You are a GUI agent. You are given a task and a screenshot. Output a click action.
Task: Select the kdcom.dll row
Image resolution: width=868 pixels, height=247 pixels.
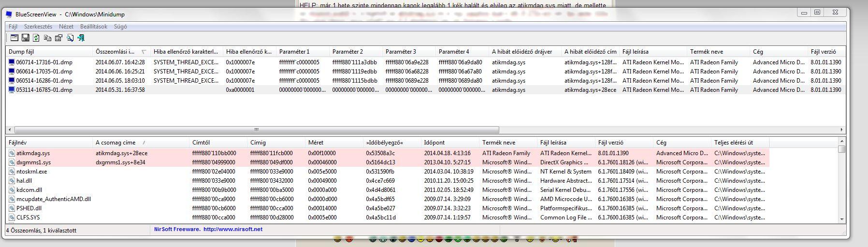388,190
